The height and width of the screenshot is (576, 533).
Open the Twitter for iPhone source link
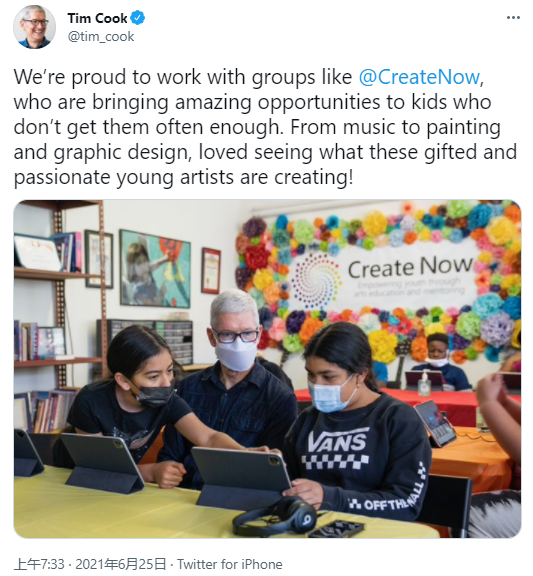pos(230,564)
